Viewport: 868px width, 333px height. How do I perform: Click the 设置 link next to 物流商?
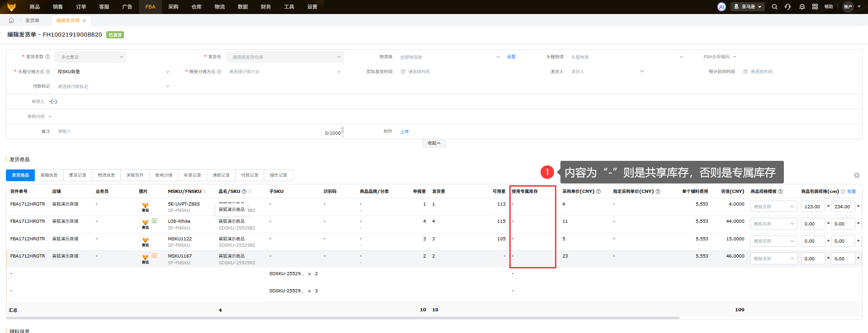tap(511, 57)
